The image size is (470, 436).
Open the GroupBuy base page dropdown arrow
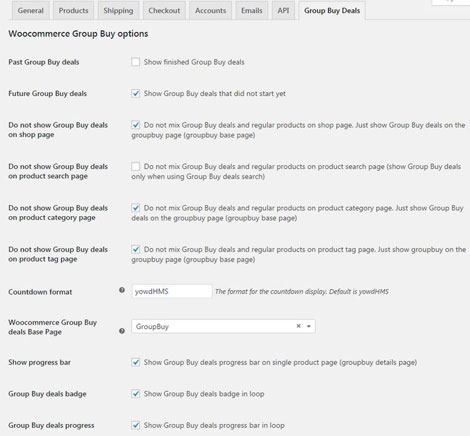[x=309, y=326]
